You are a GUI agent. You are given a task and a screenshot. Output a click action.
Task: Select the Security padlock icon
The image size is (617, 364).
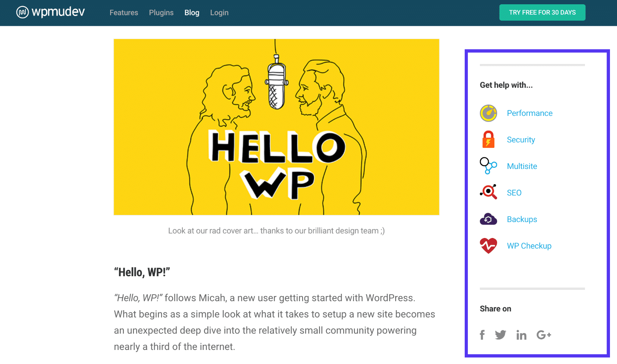[488, 139]
